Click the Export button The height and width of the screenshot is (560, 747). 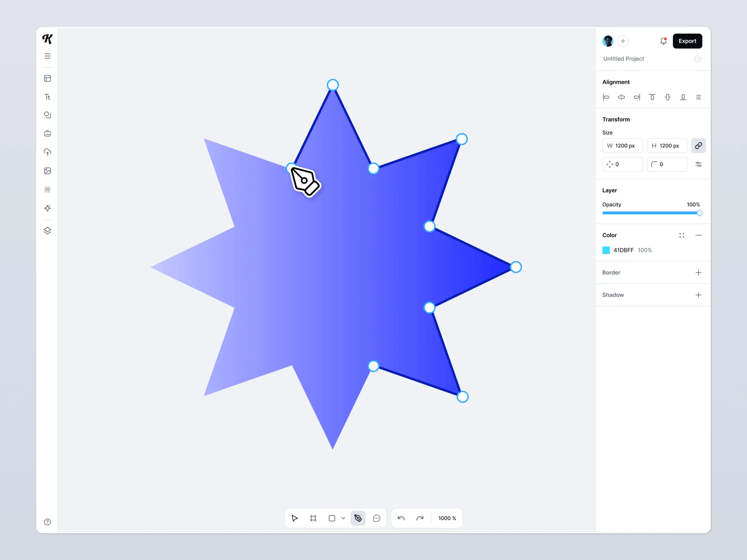(x=687, y=41)
